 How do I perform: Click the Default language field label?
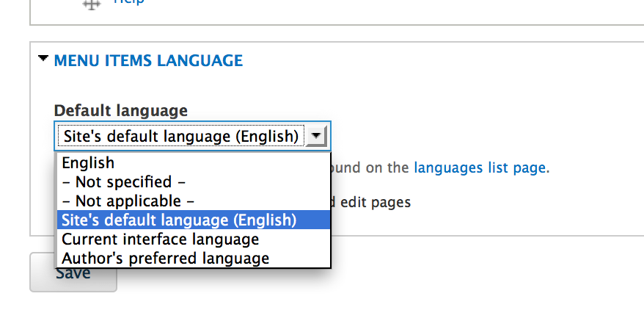[x=121, y=111]
